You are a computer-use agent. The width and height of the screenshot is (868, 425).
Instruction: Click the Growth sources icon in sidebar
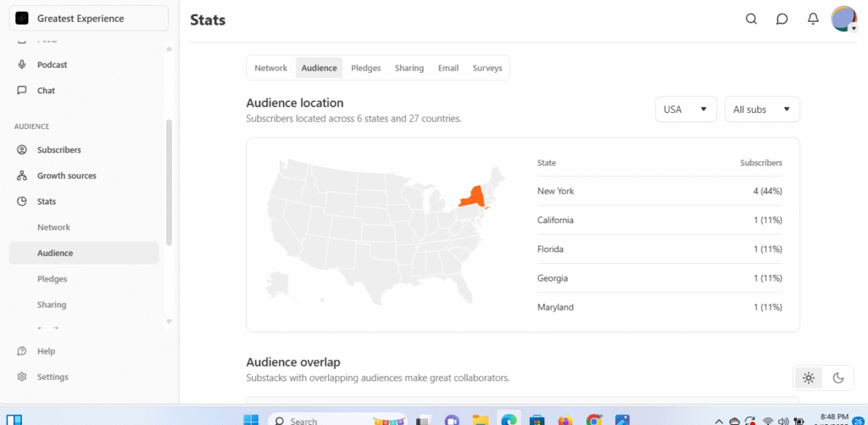[22, 176]
